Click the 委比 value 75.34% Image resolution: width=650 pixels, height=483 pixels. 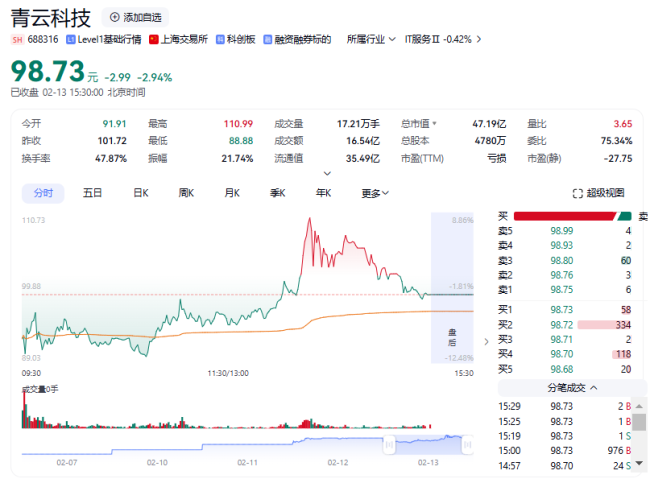(616, 141)
